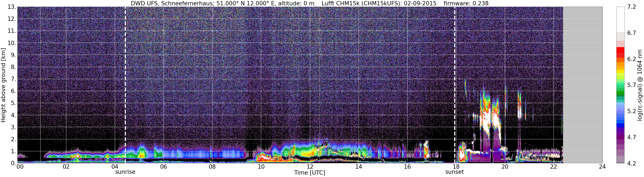This screenshot has width=644, height=177.
Task: Click the gray no-data area after 22:20
Action: click(582, 85)
